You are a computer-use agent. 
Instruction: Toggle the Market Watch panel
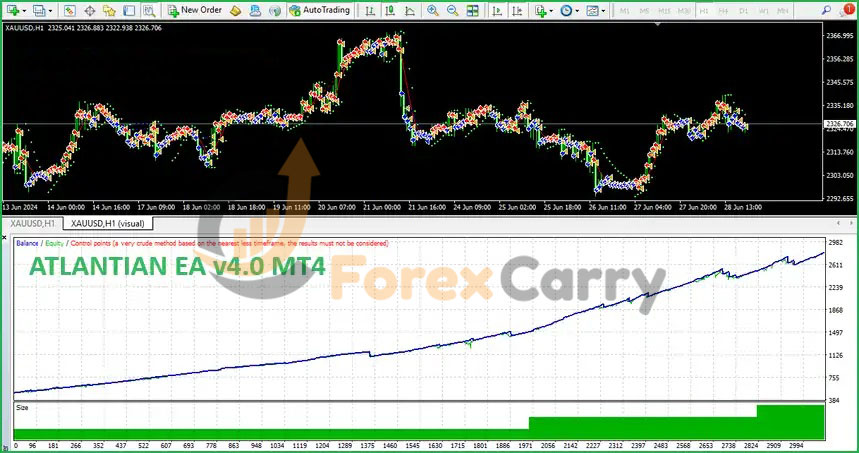click(70, 10)
